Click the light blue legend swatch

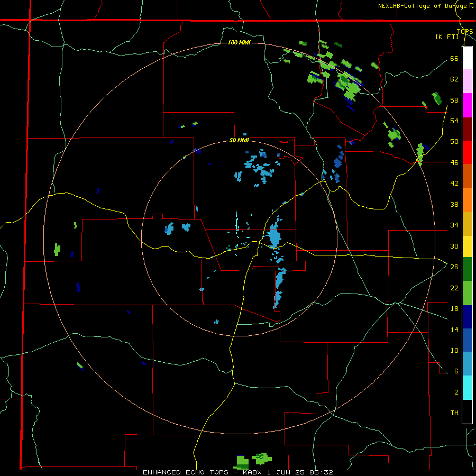click(467, 364)
